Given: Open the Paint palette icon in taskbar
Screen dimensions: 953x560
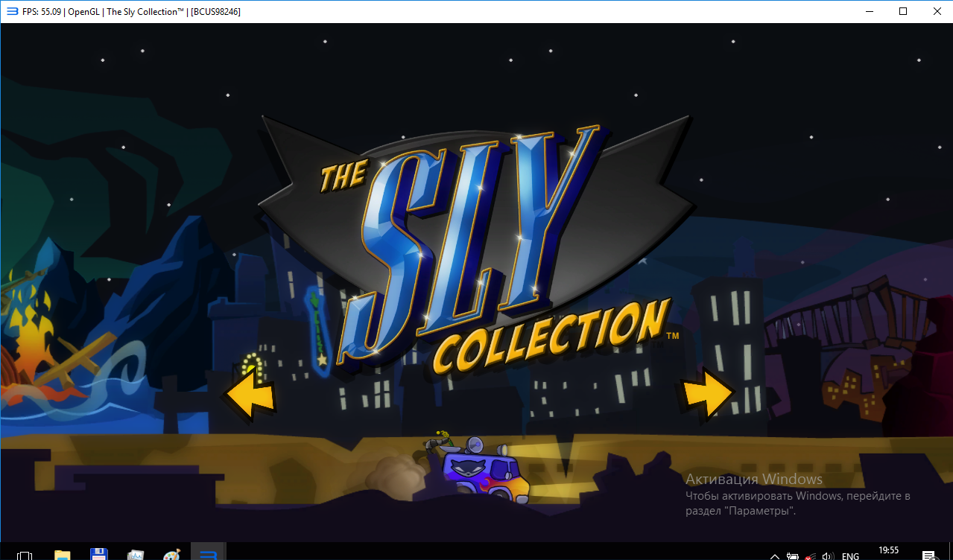Looking at the screenshot, I should point(171,554).
